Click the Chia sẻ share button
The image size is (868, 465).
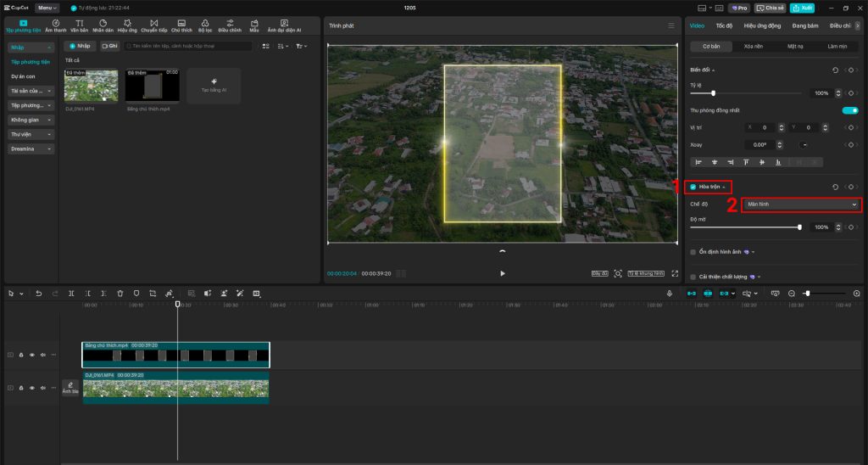(771, 8)
